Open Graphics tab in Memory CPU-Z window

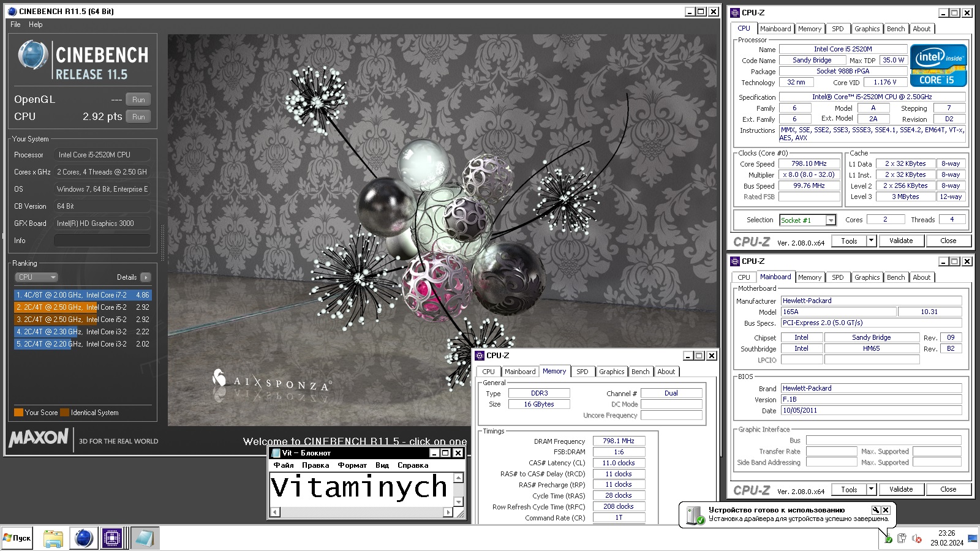pyautogui.click(x=612, y=372)
